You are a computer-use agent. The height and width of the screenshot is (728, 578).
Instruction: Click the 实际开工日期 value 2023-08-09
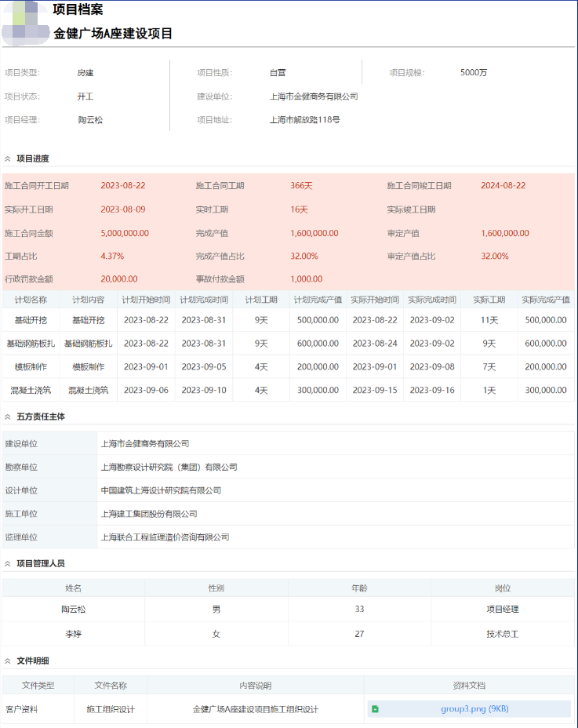coord(123,209)
